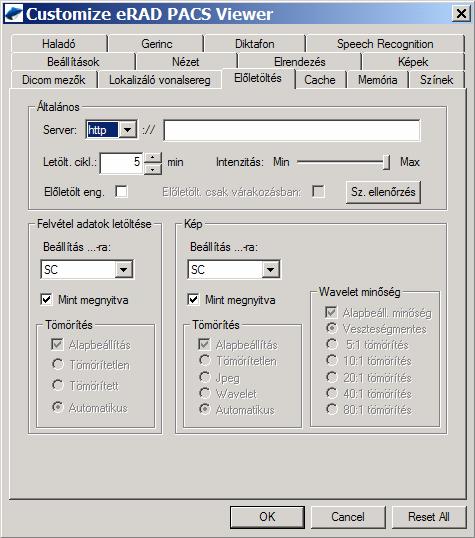Toggle Alapbeállítás checkbox in Felvétel Tömörítés
Screen dimensions: 475x538
click(x=57, y=344)
